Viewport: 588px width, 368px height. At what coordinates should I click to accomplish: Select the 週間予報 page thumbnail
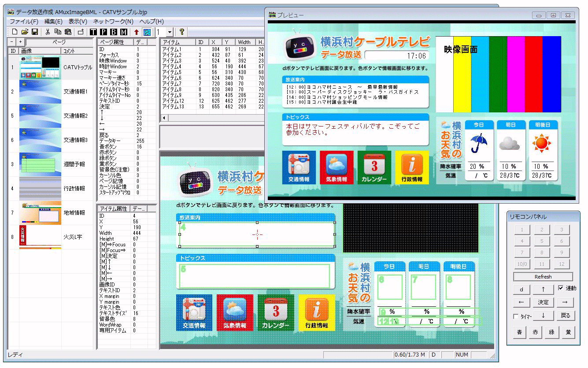coord(40,164)
